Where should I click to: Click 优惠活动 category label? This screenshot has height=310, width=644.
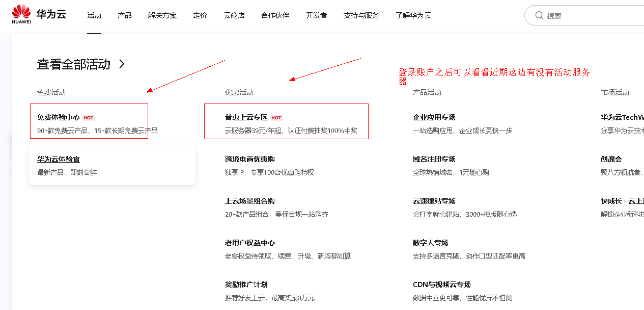point(239,92)
